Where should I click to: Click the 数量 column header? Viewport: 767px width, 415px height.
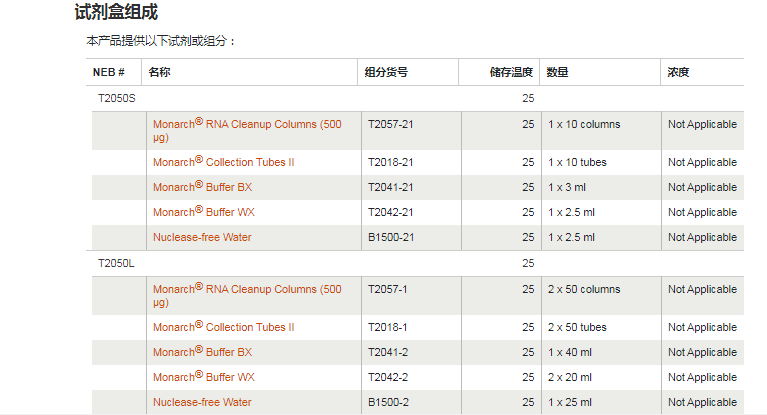(557, 73)
